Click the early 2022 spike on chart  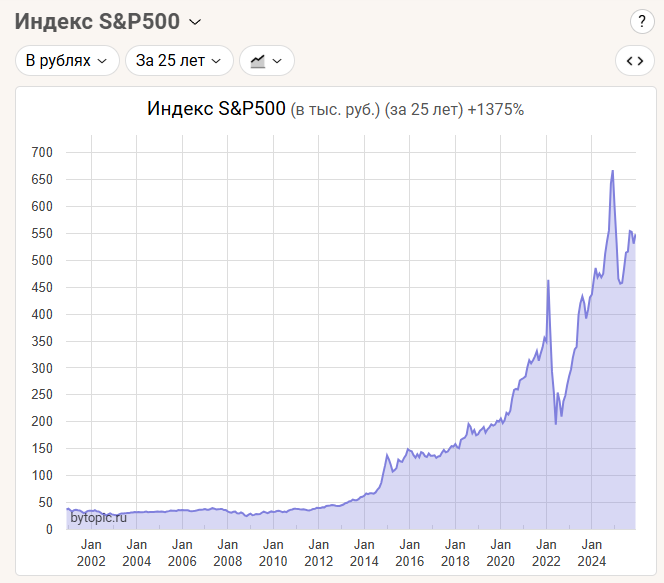coord(548,281)
